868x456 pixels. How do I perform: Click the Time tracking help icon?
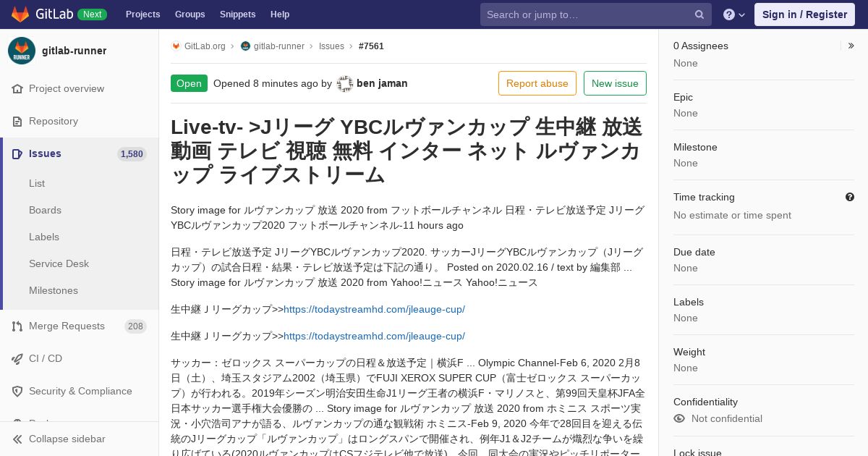click(850, 197)
